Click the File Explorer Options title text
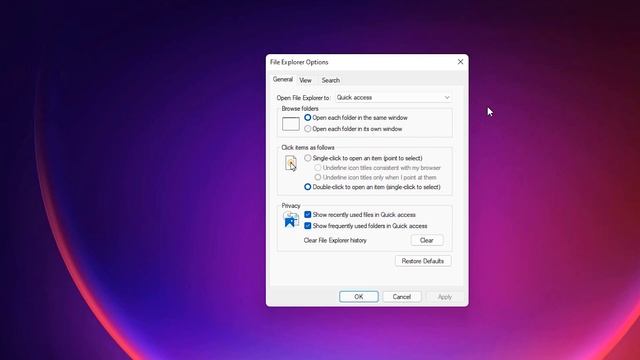Viewport: 640px width, 360px height. (x=299, y=62)
